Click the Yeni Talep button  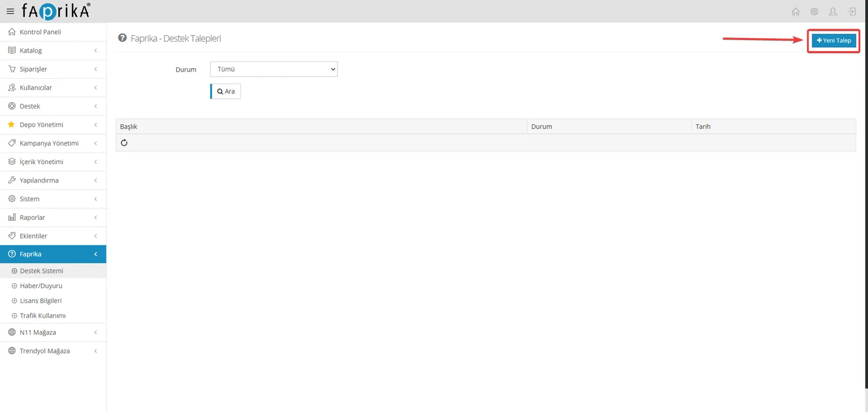pyautogui.click(x=834, y=40)
